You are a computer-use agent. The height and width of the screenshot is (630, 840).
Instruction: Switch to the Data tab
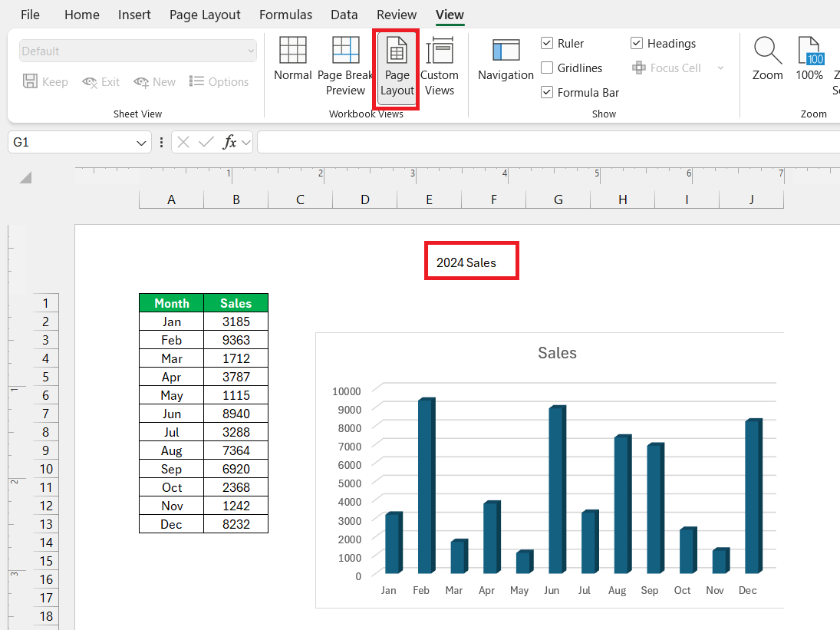coord(344,15)
